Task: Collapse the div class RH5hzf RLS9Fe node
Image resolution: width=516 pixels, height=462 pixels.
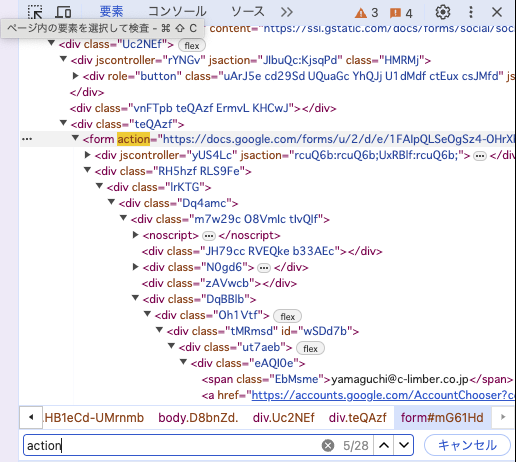Action: click(x=87, y=170)
